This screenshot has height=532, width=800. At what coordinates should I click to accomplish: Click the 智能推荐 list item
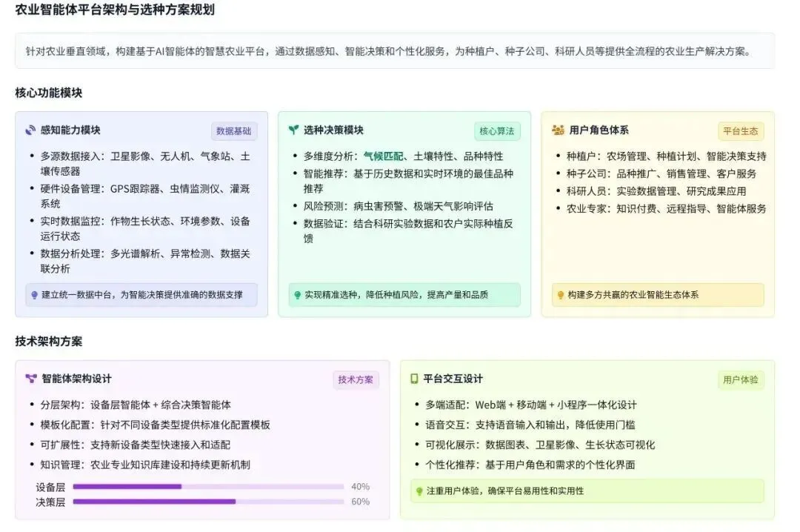point(408,182)
